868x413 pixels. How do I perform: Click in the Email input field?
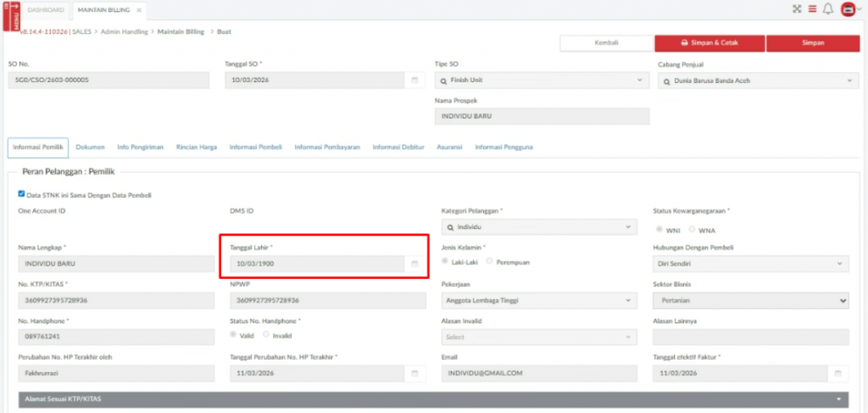(542, 373)
